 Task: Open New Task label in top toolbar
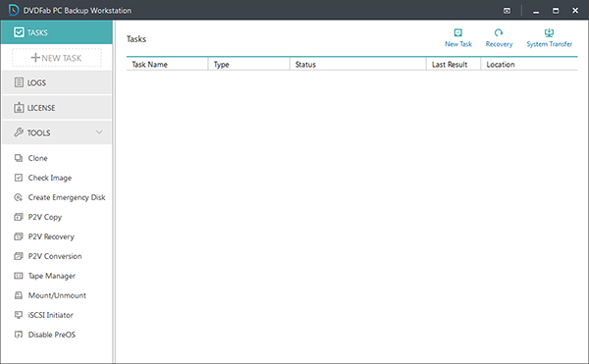click(458, 44)
